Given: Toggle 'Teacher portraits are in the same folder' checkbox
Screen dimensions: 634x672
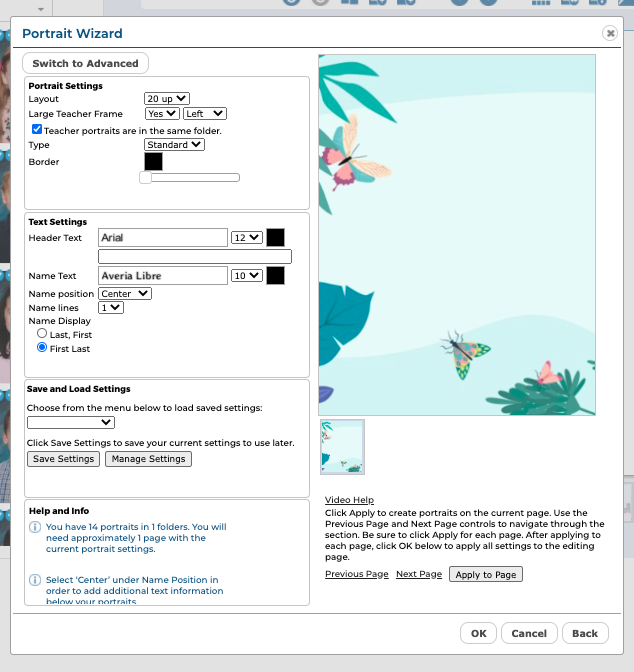Looking at the screenshot, I should [x=37, y=130].
